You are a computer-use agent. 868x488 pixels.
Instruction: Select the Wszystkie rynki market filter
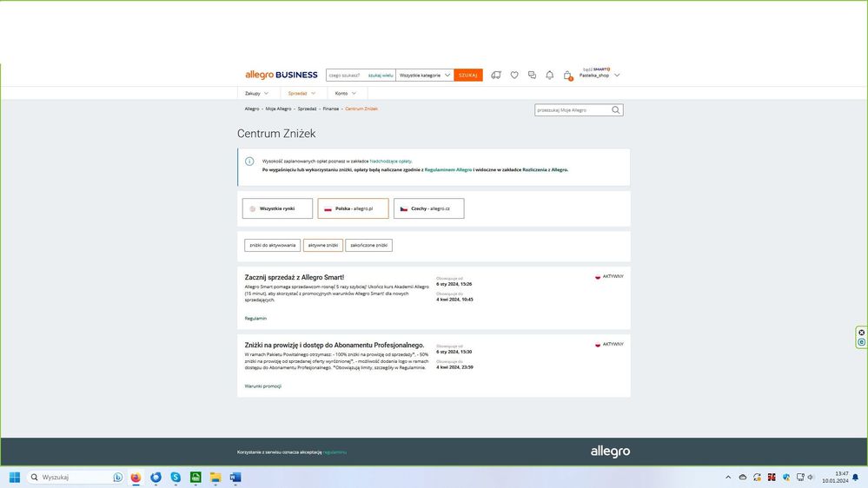coord(277,208)
